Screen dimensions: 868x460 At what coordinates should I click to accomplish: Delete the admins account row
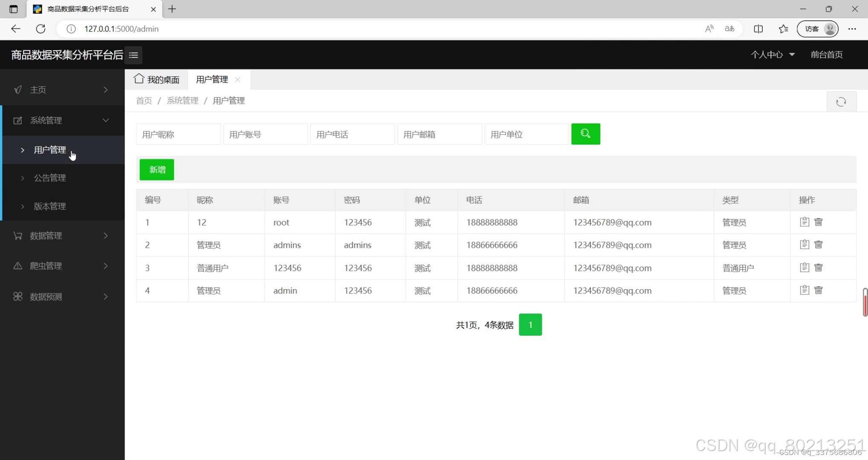click(x=818, y=244)
